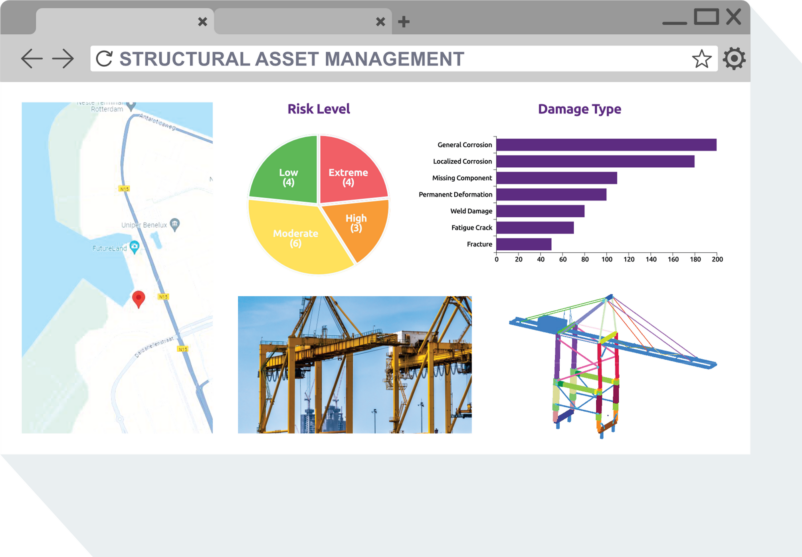Click the Fracture bar in chart
This screenshot has height=557, width=802.
tap(523, 244)
